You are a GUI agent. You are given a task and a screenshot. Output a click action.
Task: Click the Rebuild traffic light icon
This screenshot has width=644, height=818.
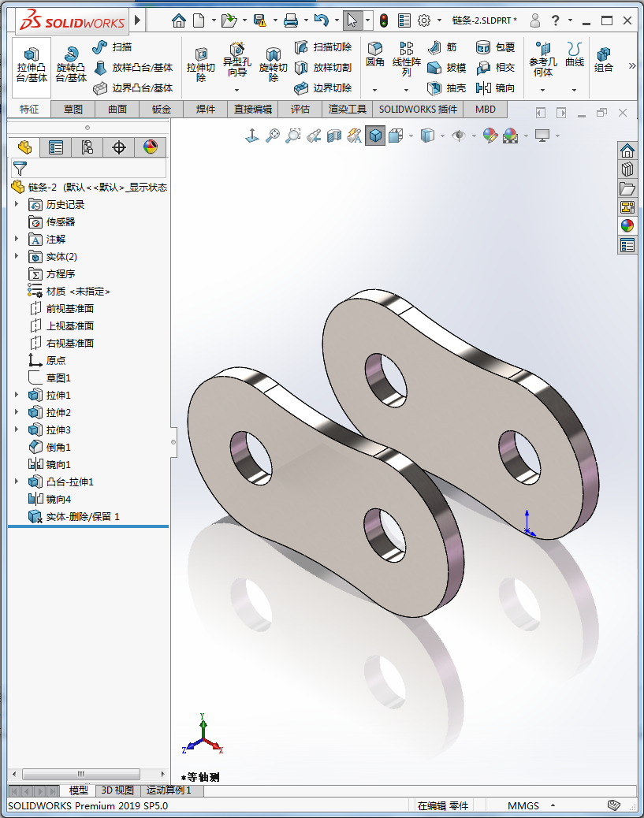tap(384, 20)
